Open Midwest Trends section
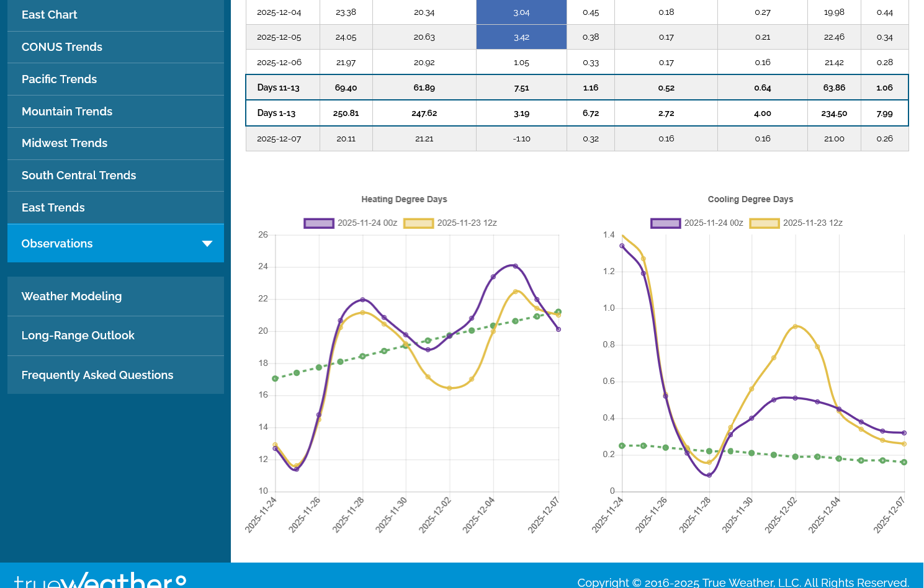Image resolution: width=924 pixels, height=588 pixels. pos(65,143)
